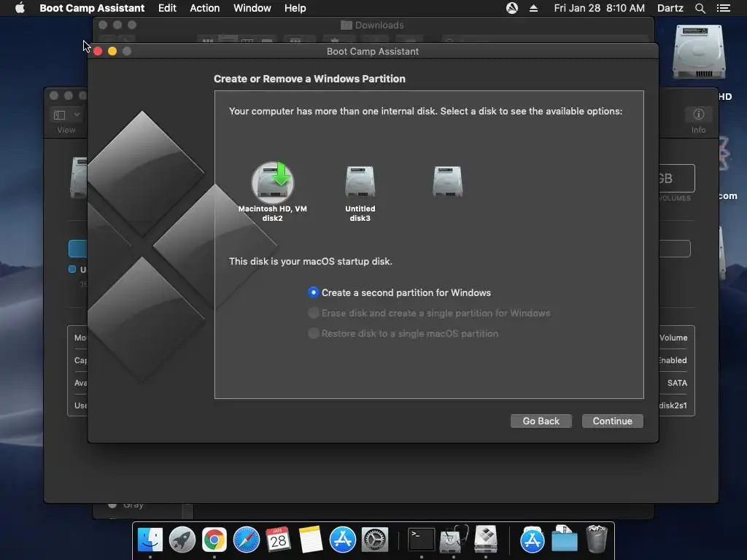Screen dimensions: 747x560
Task: Click the circular status icon in menu bar
Action: click(512, 8)
